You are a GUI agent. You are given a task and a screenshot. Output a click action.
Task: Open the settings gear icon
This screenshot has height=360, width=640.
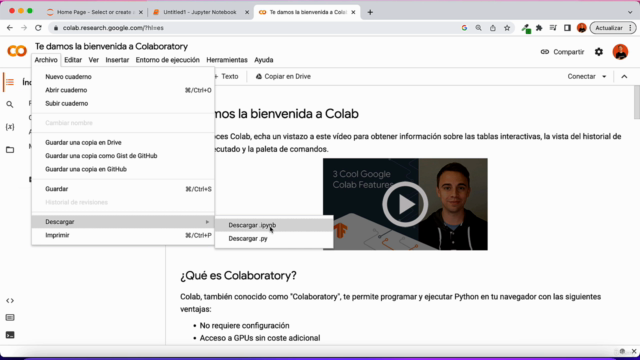point(598,52)
